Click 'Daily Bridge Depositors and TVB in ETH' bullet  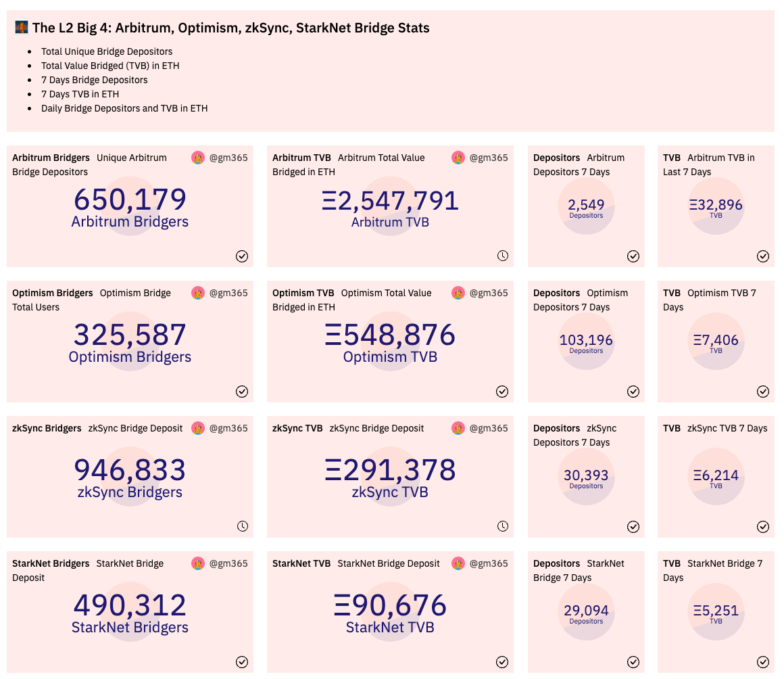[x=124, y=108]
